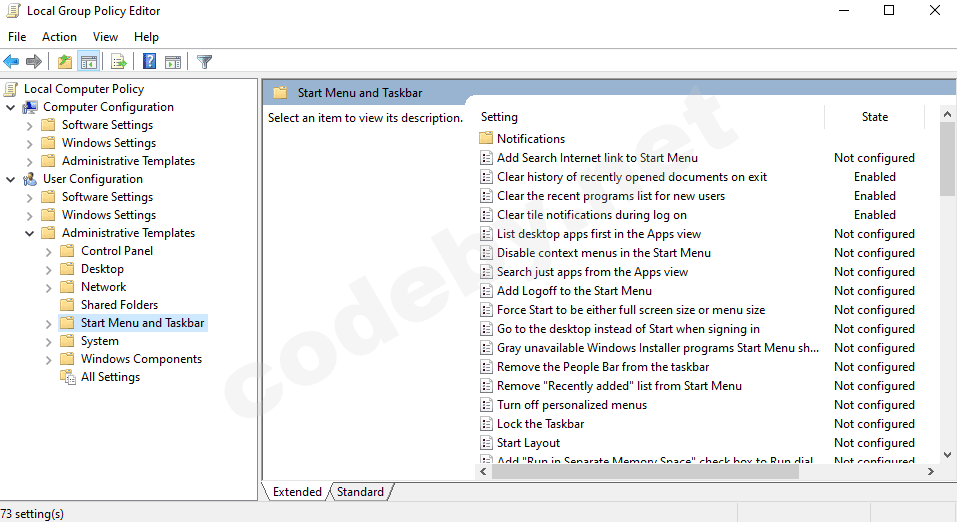This screenshot has height=522, width=957.
Task: Click the horizontal scrollbar left arrow
Action: [x=483, y=471]
